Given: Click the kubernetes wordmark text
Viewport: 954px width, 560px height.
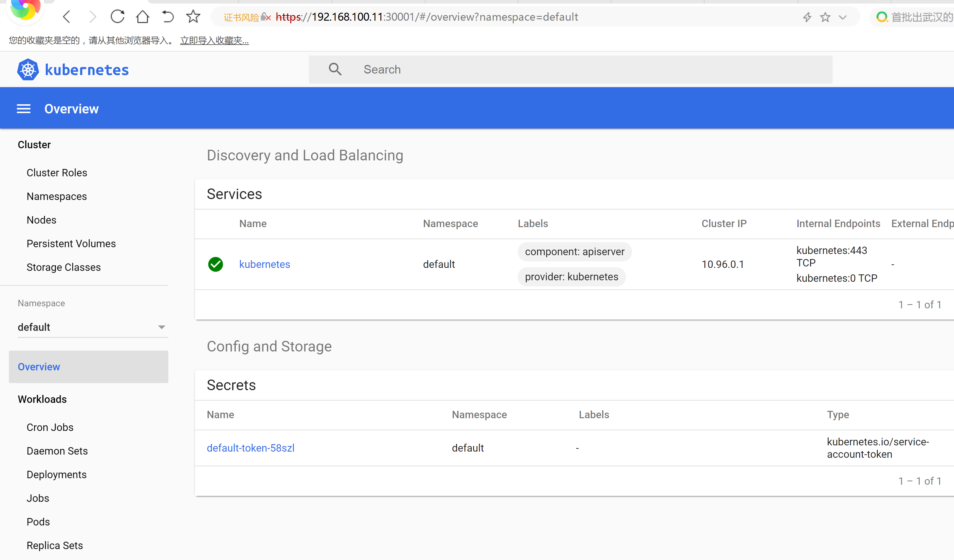Looking at the screenshot, I should [x=87, y=70].
